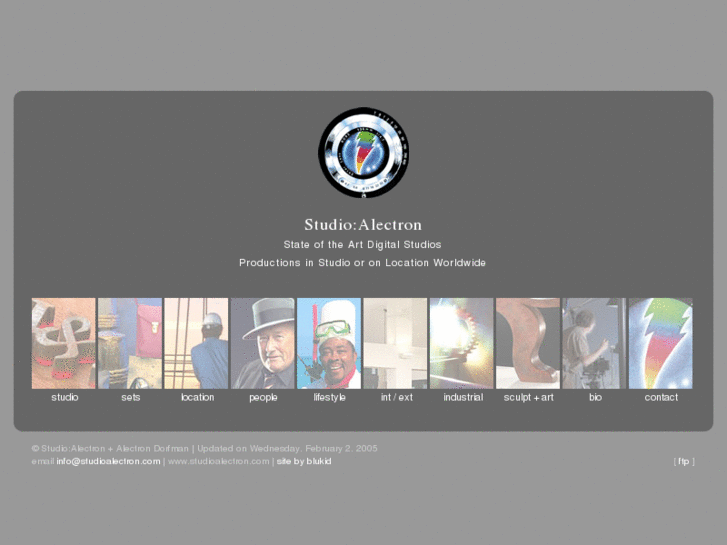
Task: Open the location thumbnail with hardhat worker
Action: (196, 343)
